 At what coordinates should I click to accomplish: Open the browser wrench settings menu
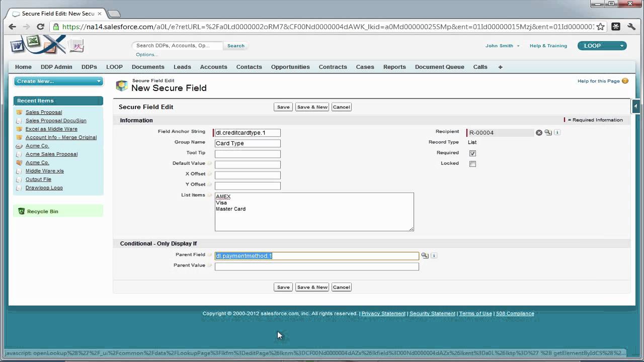point(631,27)
